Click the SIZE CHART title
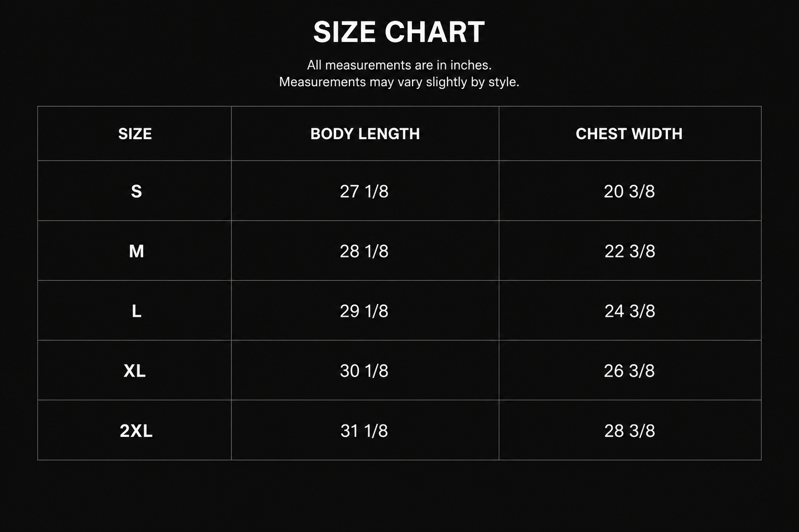 [x=399, y=32]
